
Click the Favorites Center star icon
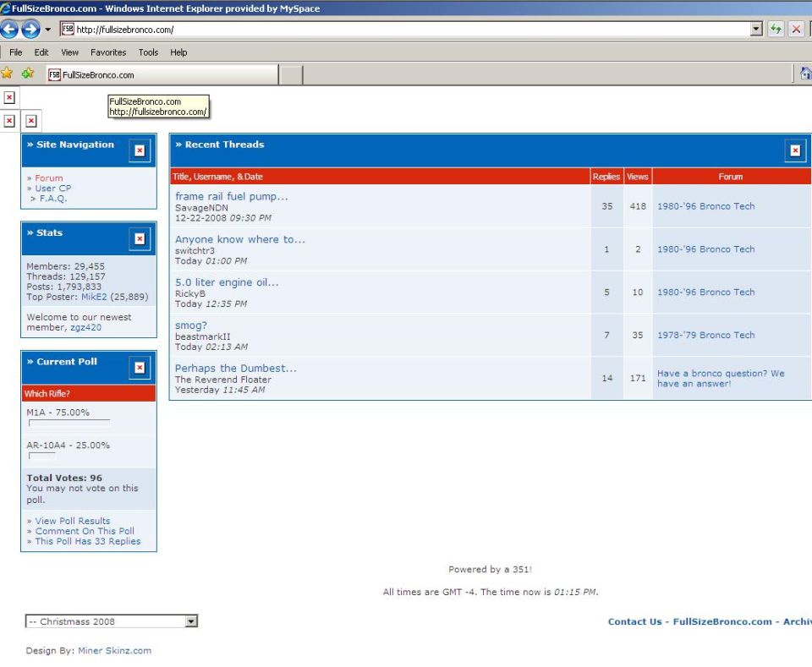coord(7,74)
